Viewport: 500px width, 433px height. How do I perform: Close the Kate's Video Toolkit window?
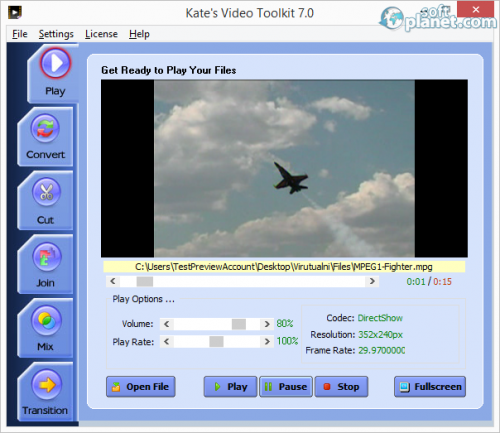click(x=476, y=9)
